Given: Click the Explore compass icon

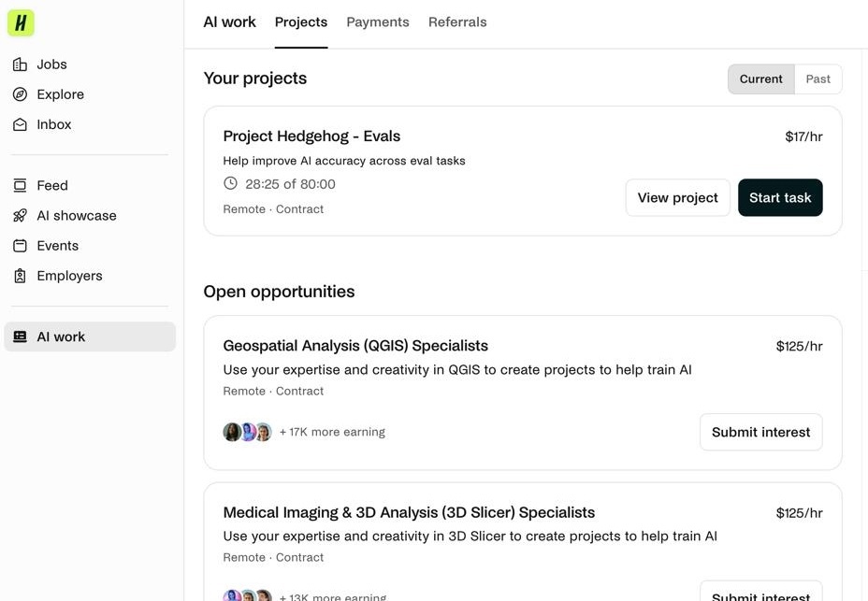Looking at the screenshot, I should click(x=20, y=94).
